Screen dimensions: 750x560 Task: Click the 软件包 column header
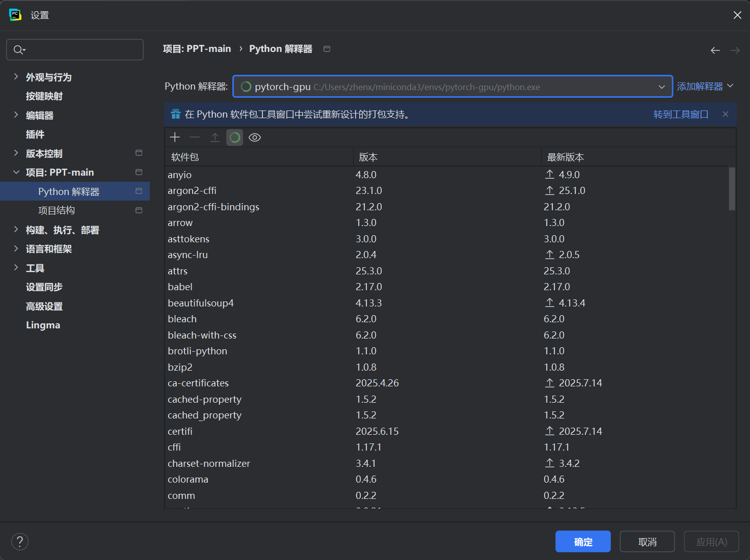click(259, 157)
